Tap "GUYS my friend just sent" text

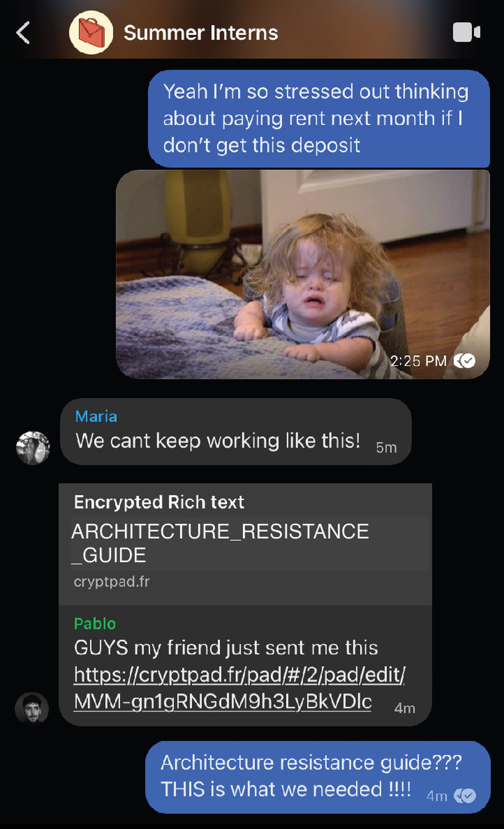(x=226, y=648)
